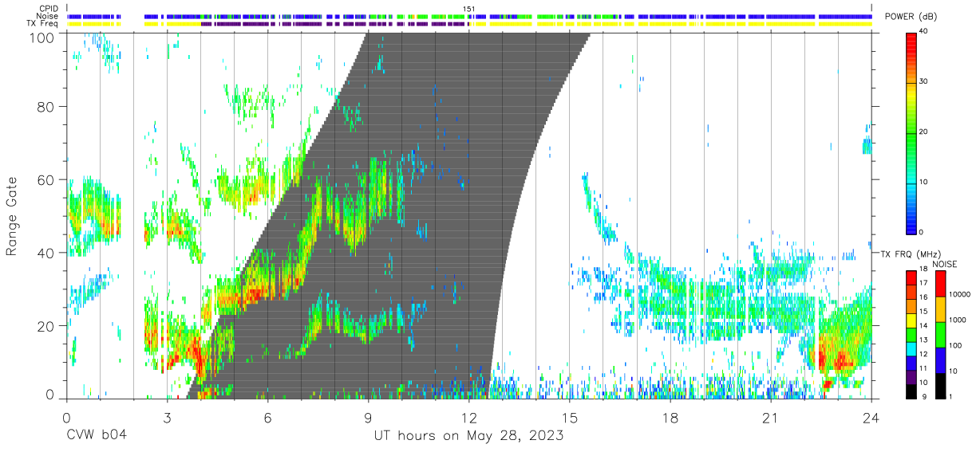980x452 pixels.
Task: Click the 12 tick label on the UT hours axis
Action: (468, 418)
